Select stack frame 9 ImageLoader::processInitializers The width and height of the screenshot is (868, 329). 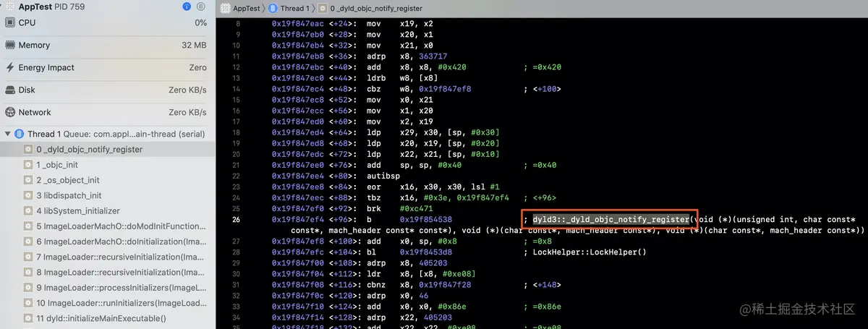click(107, 288)
